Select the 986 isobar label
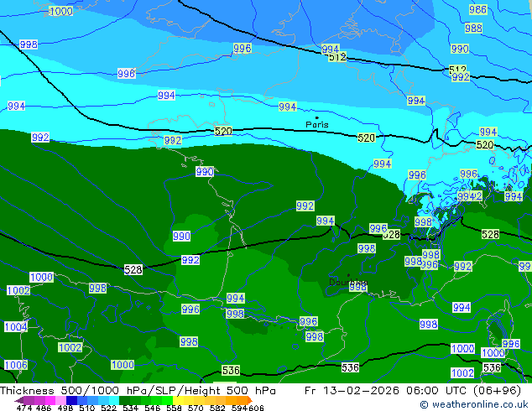Image resolution: width=532 pixels, height=411 pixels. click(477, 9)
